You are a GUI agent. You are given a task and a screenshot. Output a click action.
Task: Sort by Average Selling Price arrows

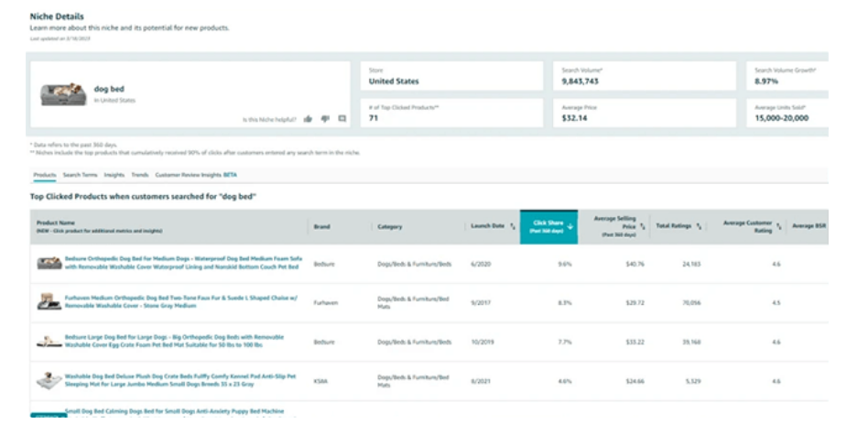tap(642, 226)
